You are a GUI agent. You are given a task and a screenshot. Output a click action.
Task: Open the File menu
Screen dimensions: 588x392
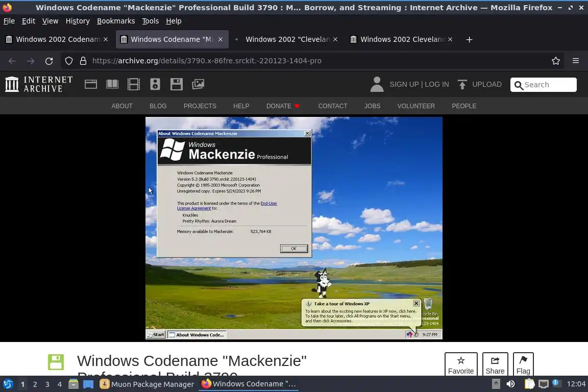click(9, 21)
